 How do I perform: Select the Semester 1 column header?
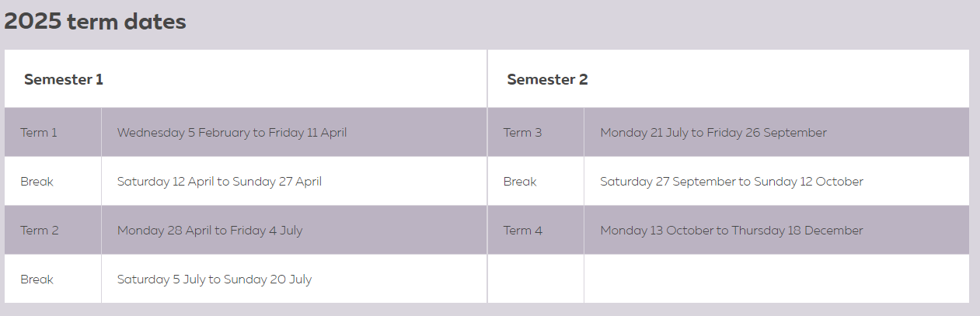click(x=64, y=79)
